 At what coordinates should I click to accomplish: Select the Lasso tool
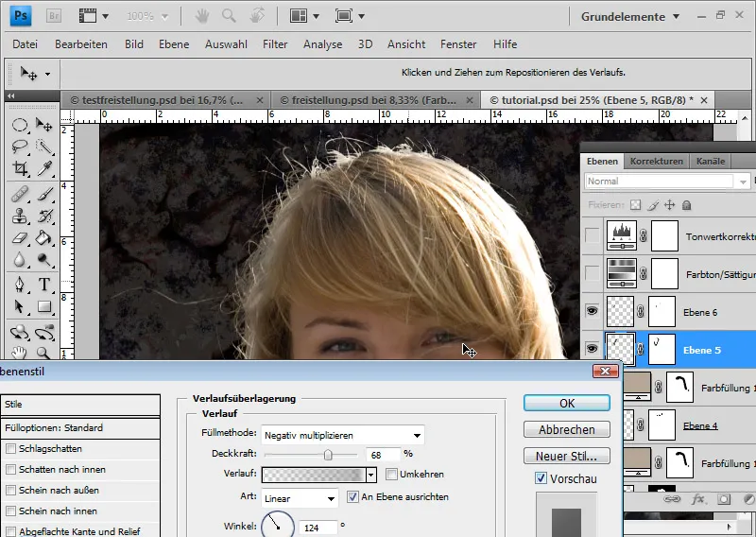click(19, 147)
